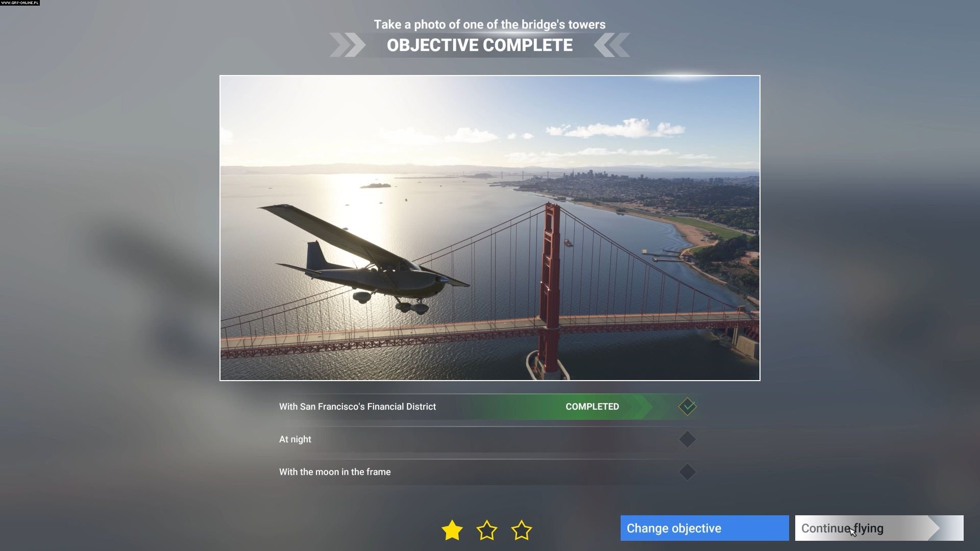980x551 pixels.
Task: Select the With the moon in the frame row
Action: 487,472
